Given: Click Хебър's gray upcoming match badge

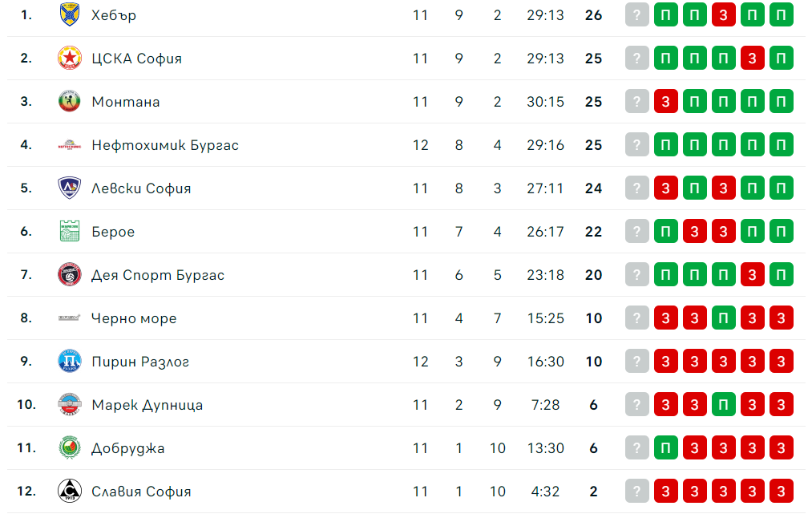Looking at the screenshot, I should coord(636,15).
